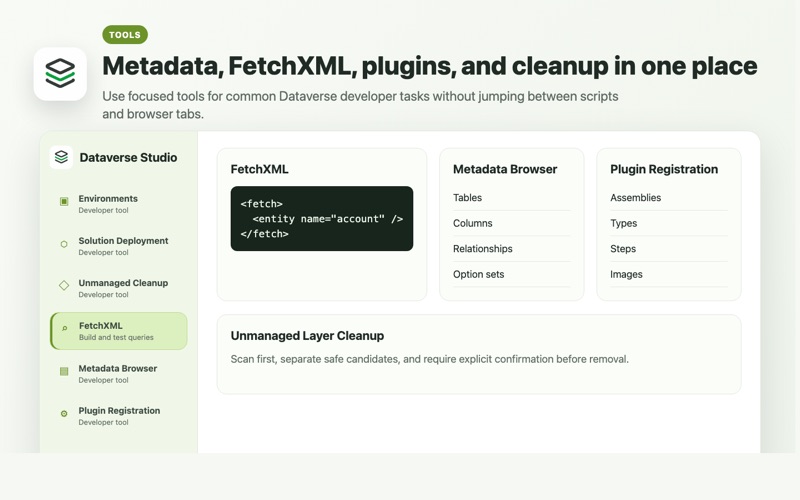
Task: Click 'Build and test queries' subtitle
Action: click(x=116, y=337)
